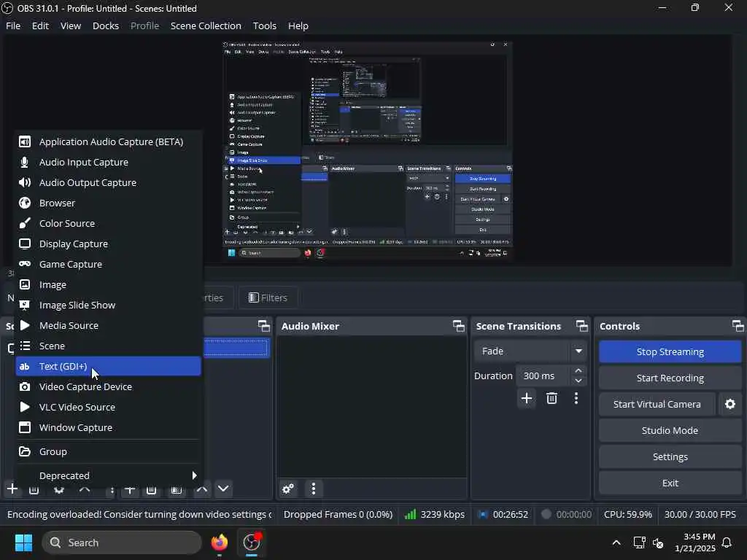Select the highlighted source row
The height and width of the screenshot is (560, 747).
click(236, 348)
